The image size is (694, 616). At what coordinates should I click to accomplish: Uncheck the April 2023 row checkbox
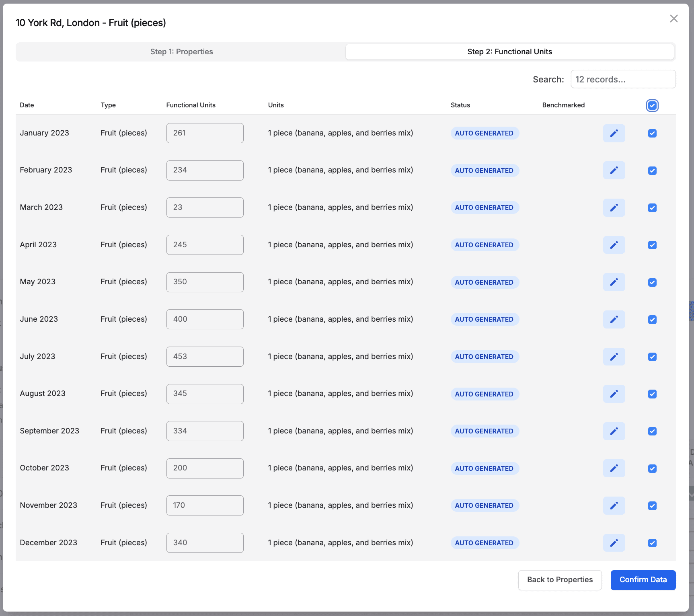pyautogui.click(x=652, y=245)
